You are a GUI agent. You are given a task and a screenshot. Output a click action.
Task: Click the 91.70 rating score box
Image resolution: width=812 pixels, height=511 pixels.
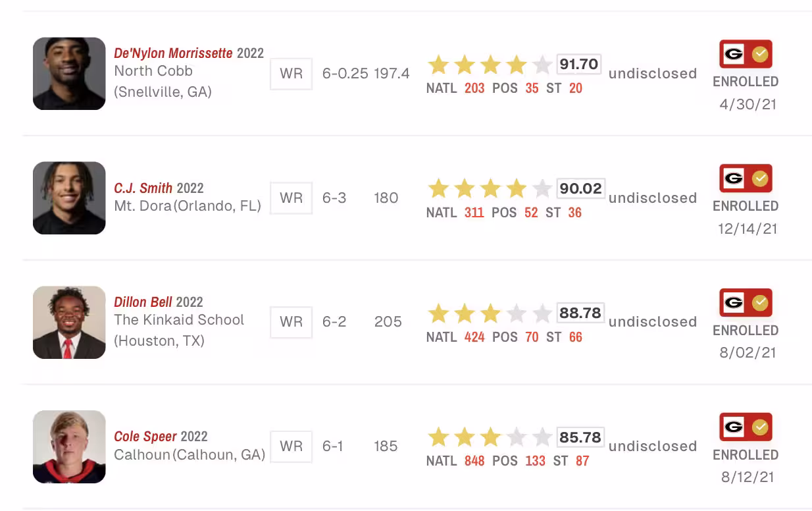click(579, 64)
